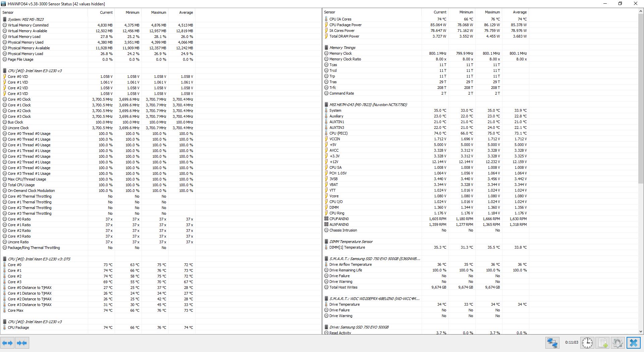Click the thermometer icon beside Drive Airflow Temperature
Screen dimensions: 644x352
[326, 264]
